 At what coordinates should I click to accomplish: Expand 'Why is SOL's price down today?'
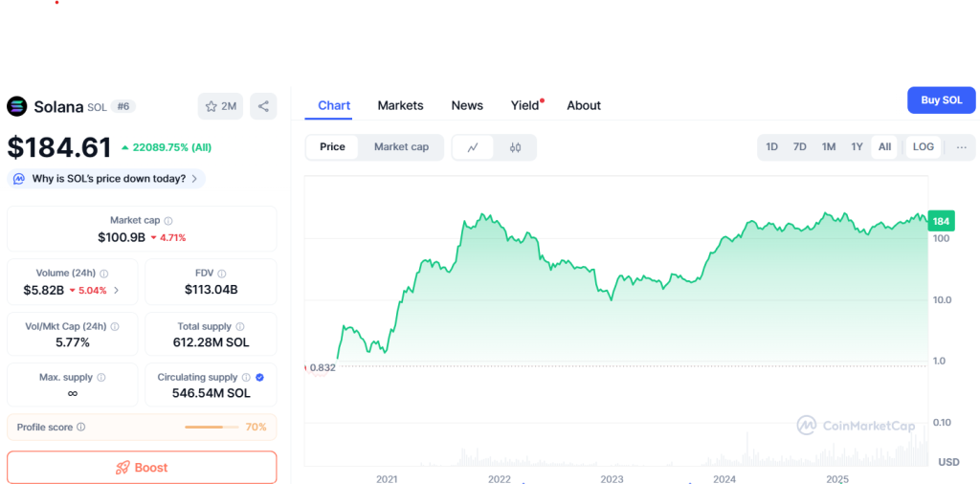pyautogui.click(x=106, y=178)
